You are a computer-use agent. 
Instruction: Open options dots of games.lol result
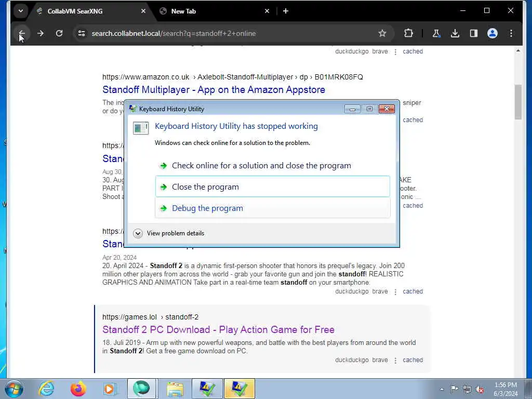point(395,361)
